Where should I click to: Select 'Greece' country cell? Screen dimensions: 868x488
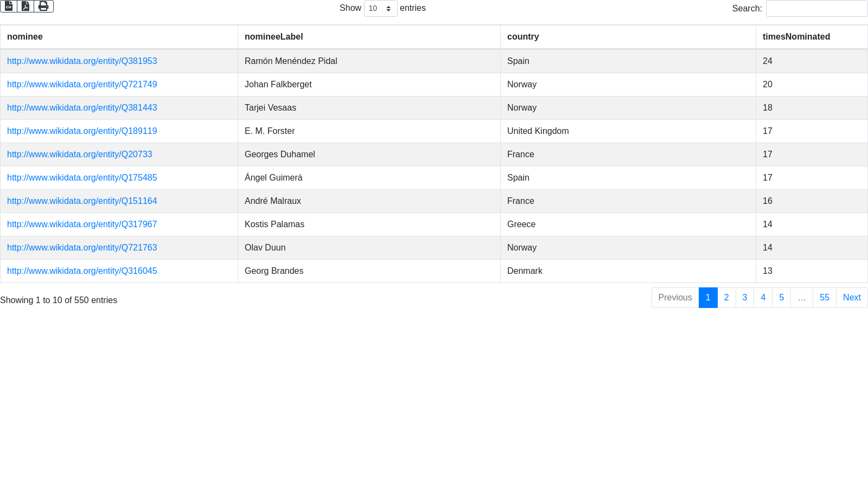pos(628,224)
